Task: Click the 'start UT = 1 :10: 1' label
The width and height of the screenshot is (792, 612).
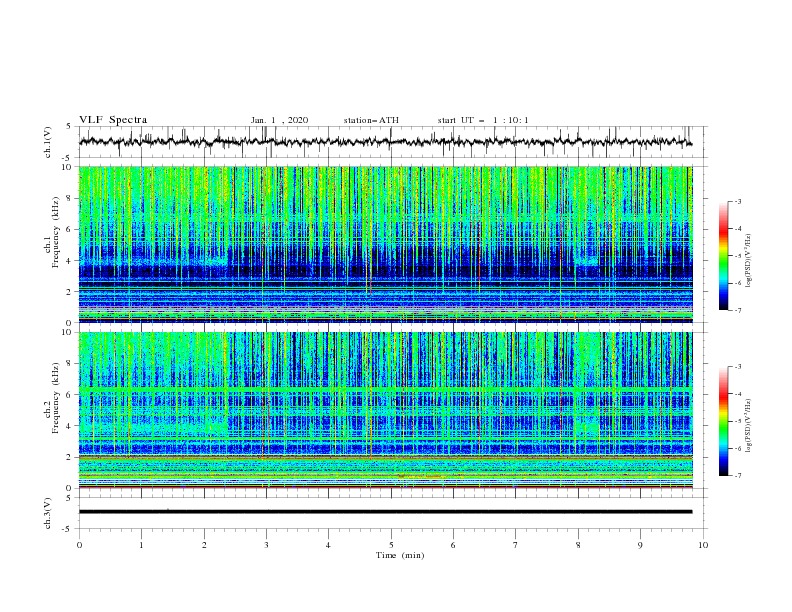Action: coord(483,120)
